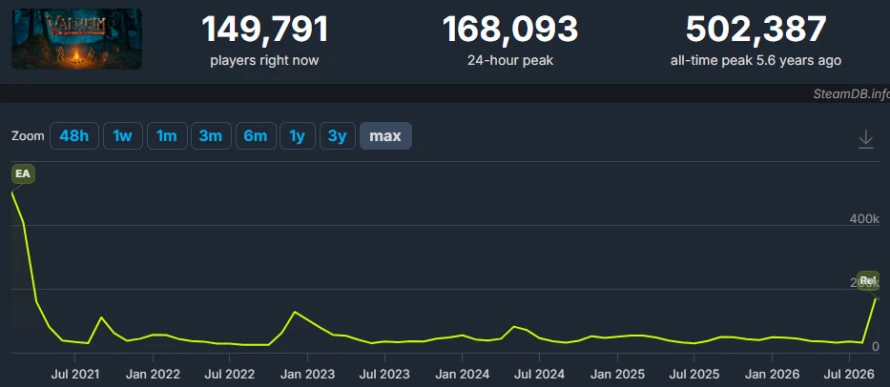Click the Jan 2024 axis label
The image size is (890, 387).
463,375
